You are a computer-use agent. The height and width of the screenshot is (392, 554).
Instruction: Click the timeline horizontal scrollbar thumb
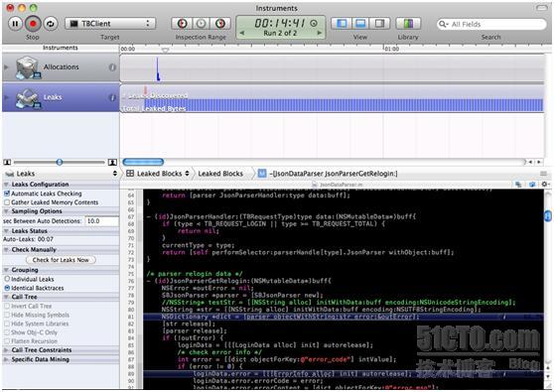click(x=143, y=162)
